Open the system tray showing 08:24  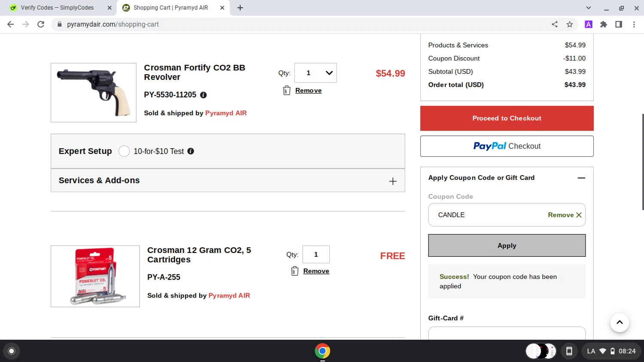coord(611,351)
